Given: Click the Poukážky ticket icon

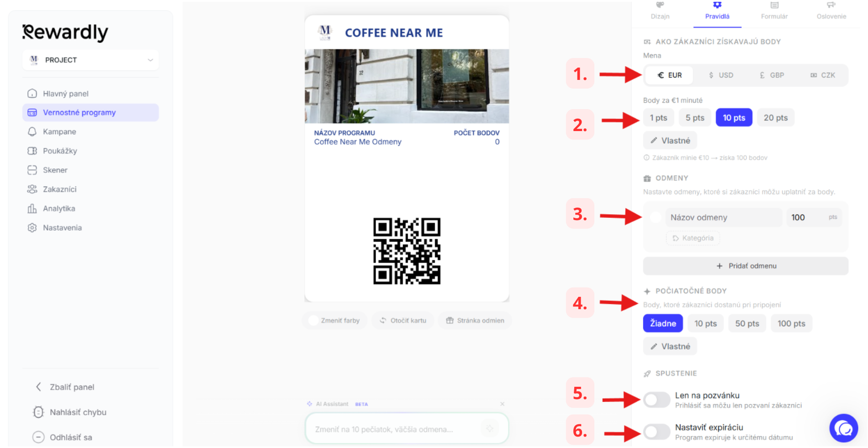Looking at the screenshot, I should (32, 151).
